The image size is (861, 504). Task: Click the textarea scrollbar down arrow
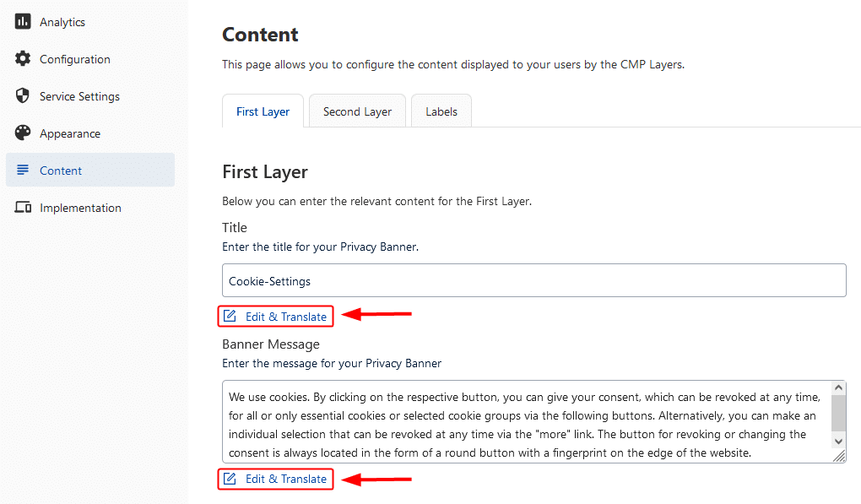(x=838, y=442)
